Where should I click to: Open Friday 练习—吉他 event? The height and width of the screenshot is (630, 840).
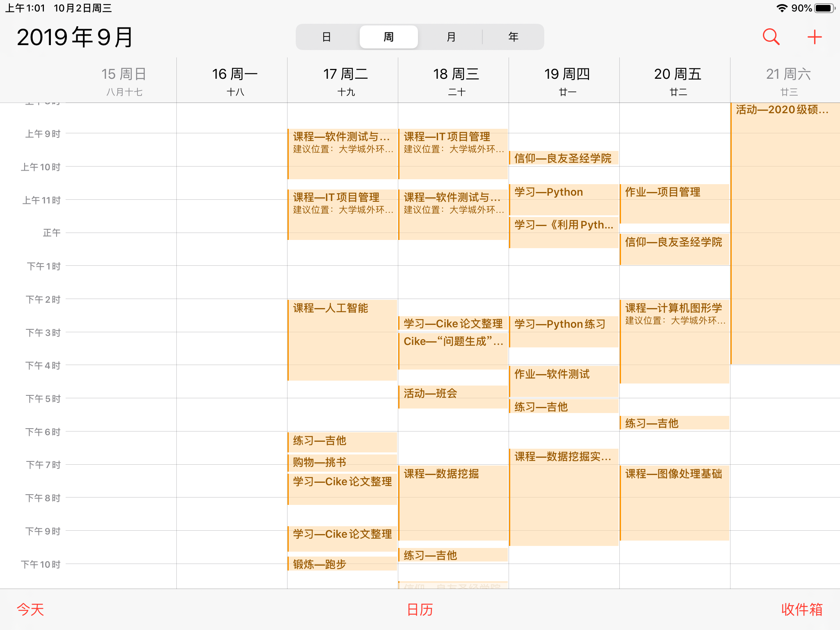click(x=675, y=423)
